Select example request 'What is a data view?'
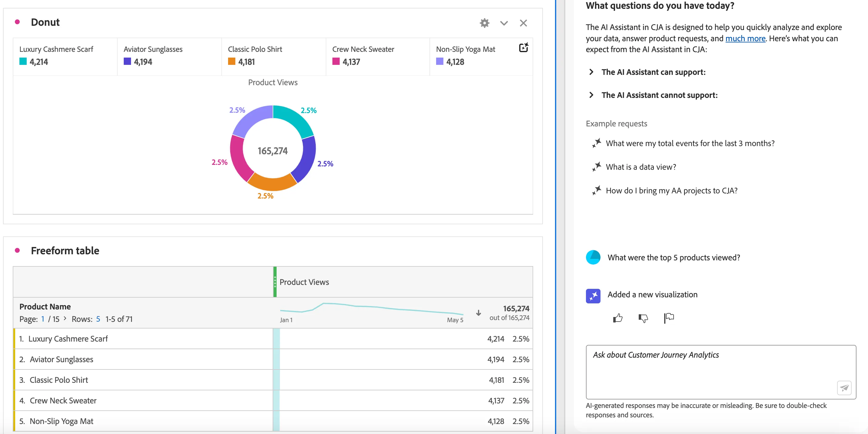This screenshot has height=434, width=868. pyautogui.click(x=641, y=167)
